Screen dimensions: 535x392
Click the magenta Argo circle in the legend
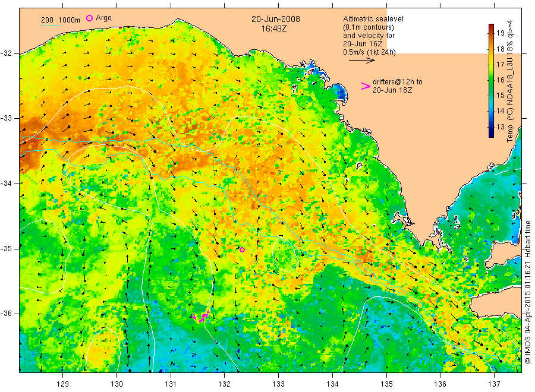(x=89, y=18)
